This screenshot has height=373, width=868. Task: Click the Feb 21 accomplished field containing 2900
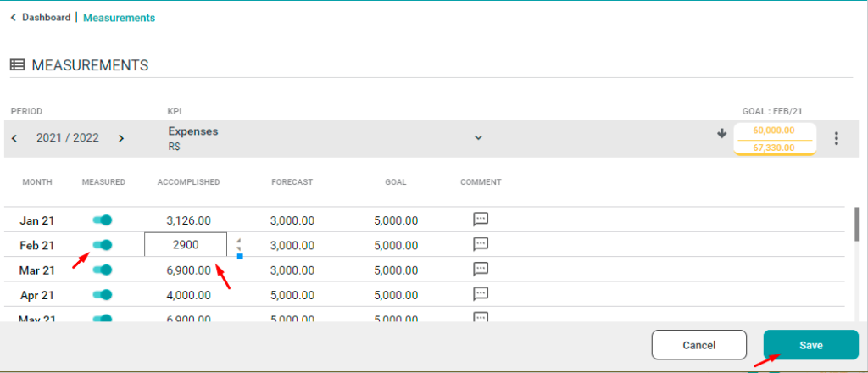[186, 245]
